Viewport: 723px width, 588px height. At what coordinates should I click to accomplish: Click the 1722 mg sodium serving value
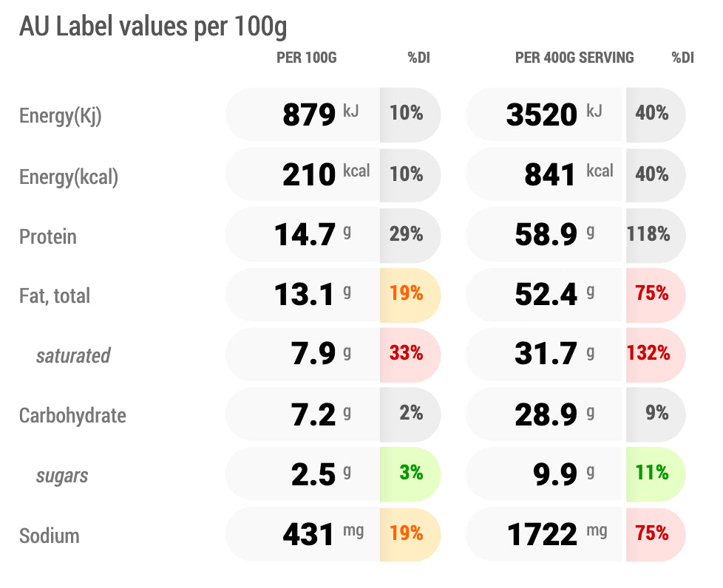[543, 534]
